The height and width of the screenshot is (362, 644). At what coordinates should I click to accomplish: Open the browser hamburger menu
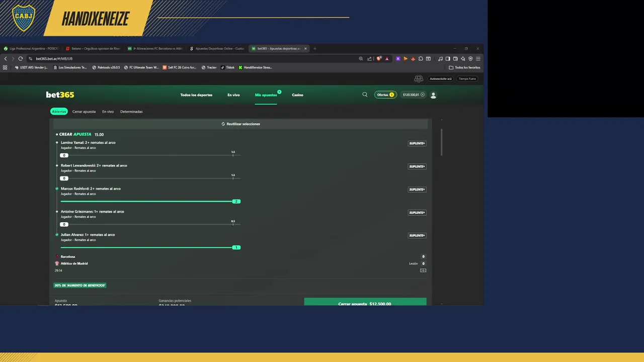pyautogui.click(x=478, y=59)
